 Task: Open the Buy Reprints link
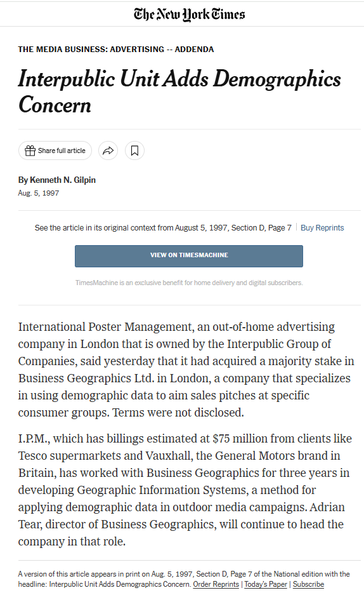[x=322, y=228]
